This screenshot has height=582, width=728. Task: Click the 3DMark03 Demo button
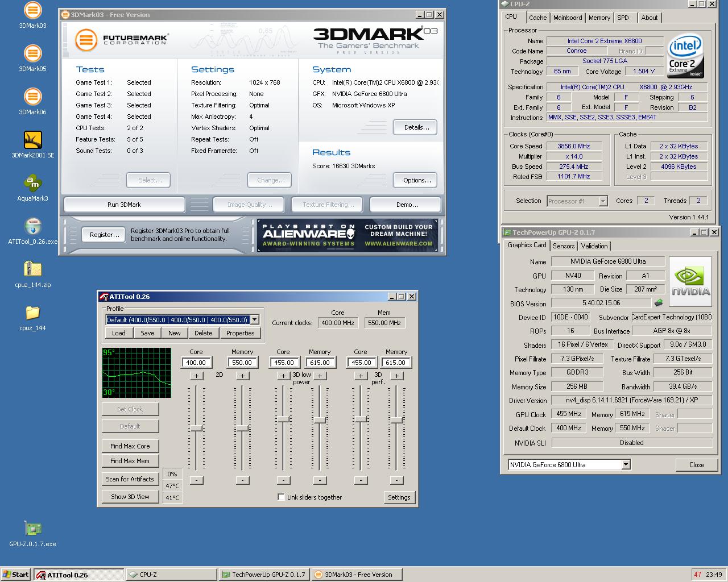click(407, 205)
